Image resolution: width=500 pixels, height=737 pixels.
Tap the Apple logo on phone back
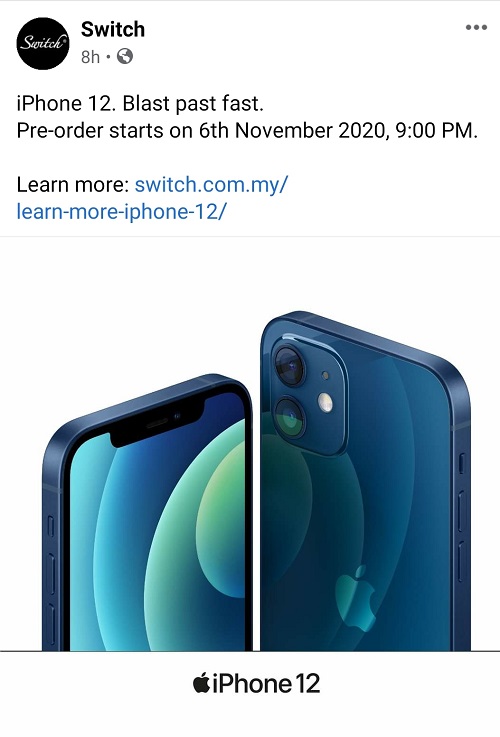(x=356, y=598)
